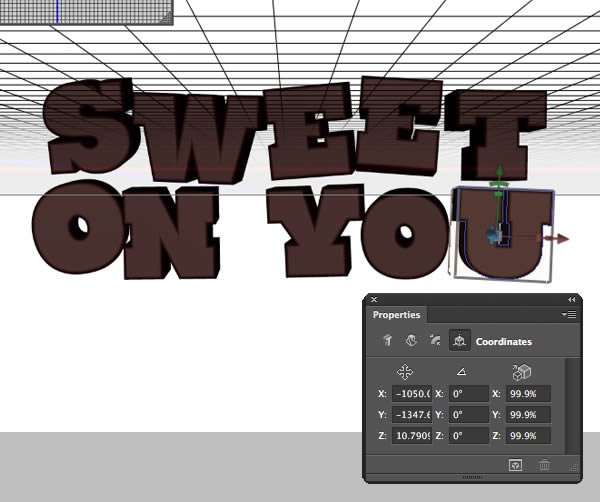Switch to the Mesh properties icon

(388, 340)
